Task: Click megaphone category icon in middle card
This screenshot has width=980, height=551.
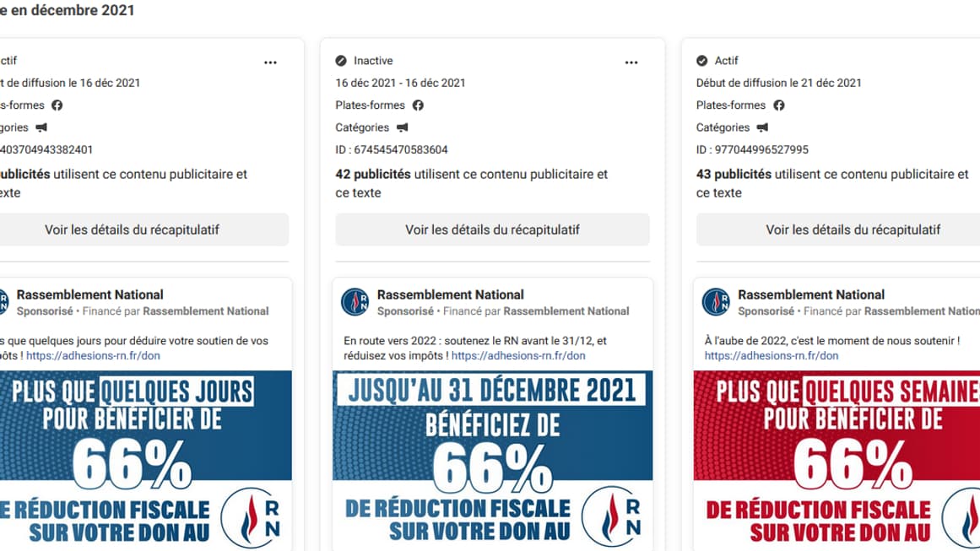Action: 402,127
